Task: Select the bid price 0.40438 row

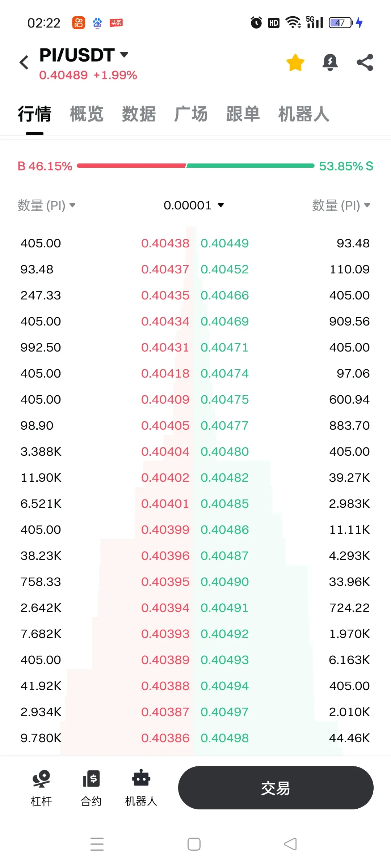Action: (x=105, y=243)
